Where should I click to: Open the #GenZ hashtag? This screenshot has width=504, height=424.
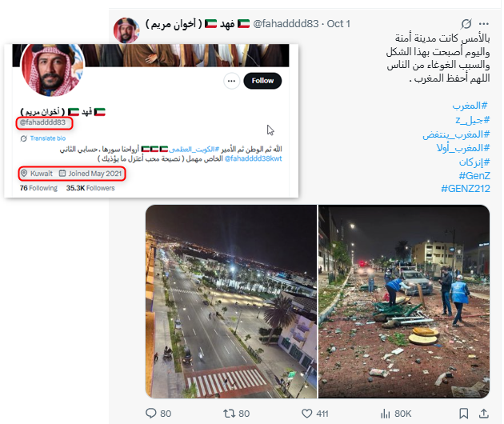coord(474,175)
